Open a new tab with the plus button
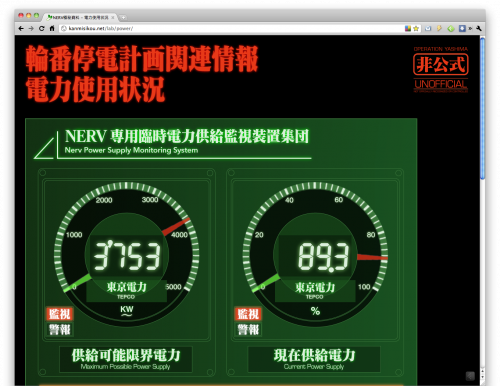This screenshot has height=386, width=500. (x=123, y=17)
